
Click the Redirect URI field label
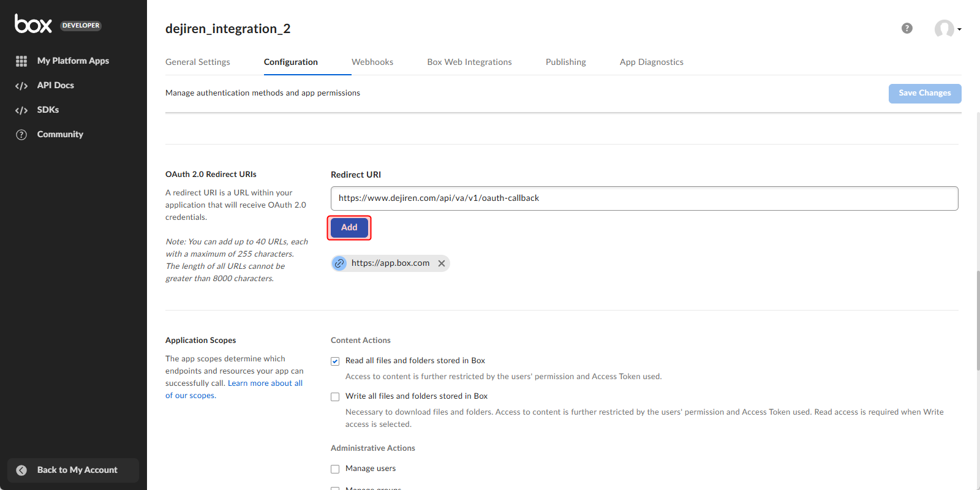[x=356, y=175]
